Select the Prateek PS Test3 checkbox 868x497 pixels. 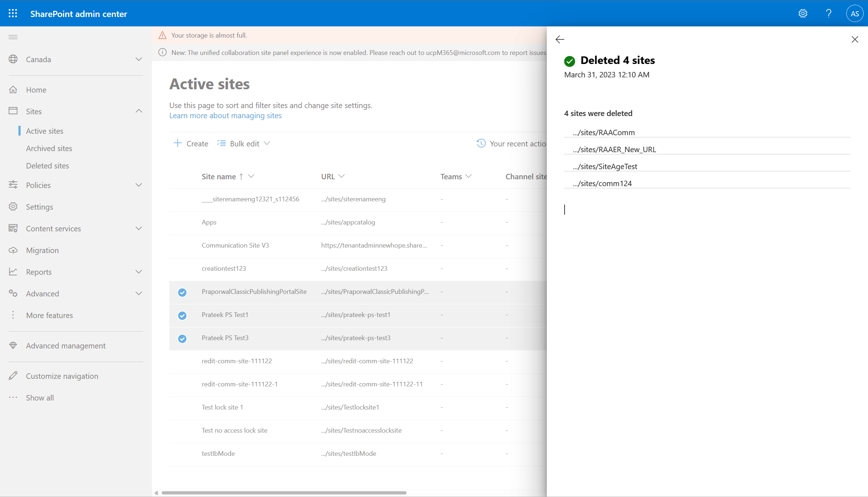pyautogui.click(x=182, y=338)
